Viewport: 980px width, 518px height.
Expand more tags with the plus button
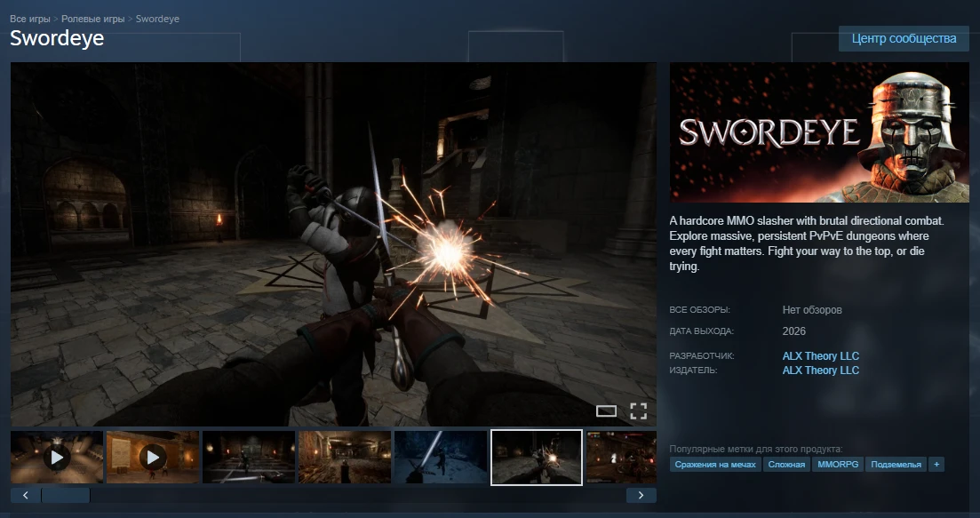[936, 465]
